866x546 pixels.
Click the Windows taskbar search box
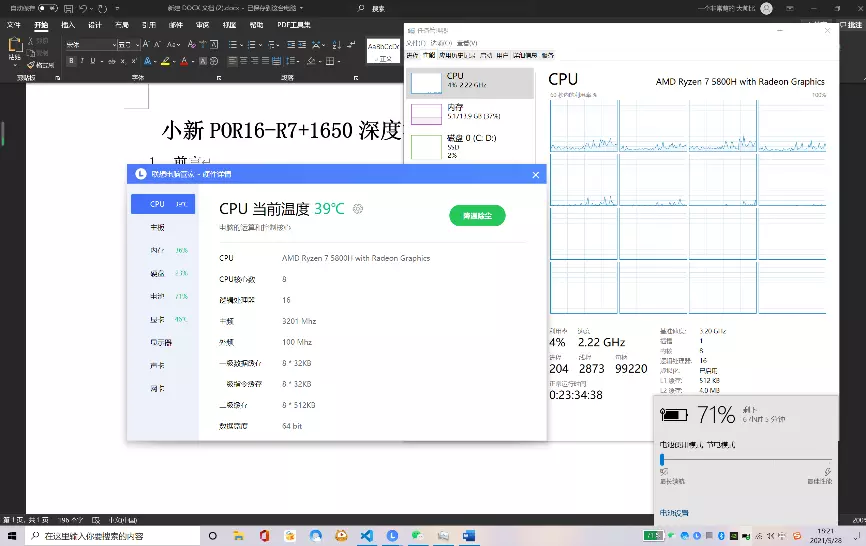click(112, 536)
